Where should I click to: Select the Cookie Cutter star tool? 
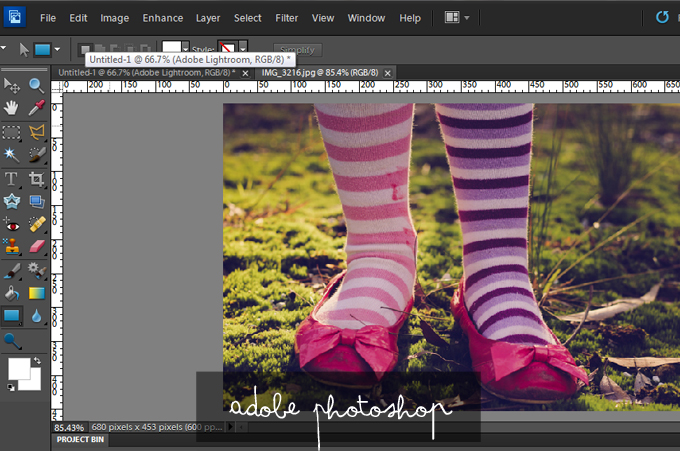12,201
